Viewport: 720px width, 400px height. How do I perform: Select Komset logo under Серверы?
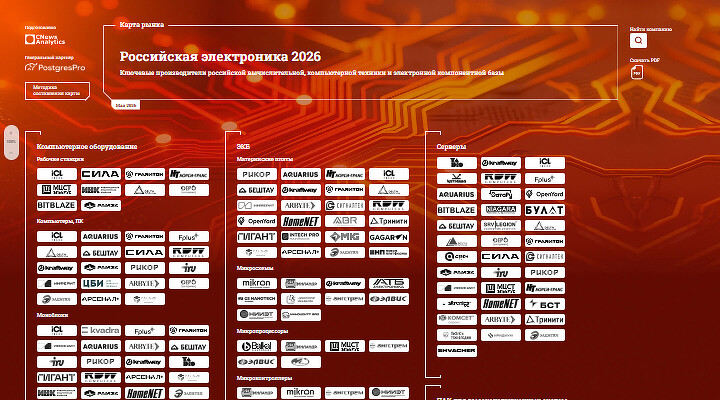coord(456,319)
